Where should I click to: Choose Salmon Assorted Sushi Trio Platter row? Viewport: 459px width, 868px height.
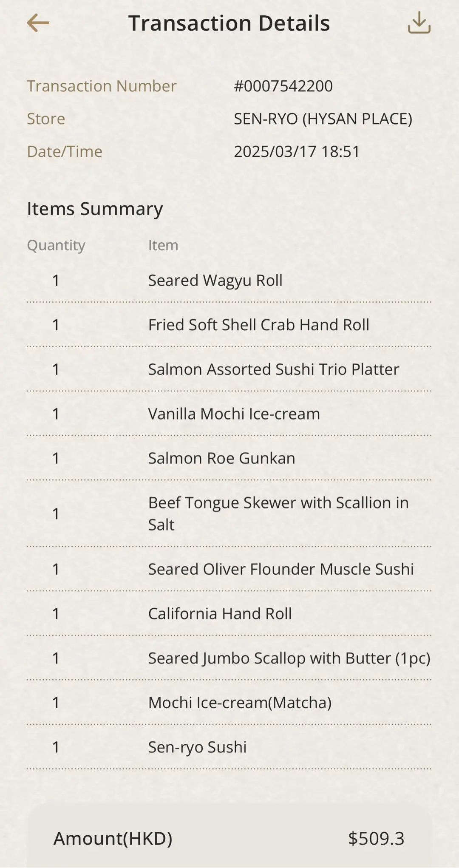[x=273, y=369]
